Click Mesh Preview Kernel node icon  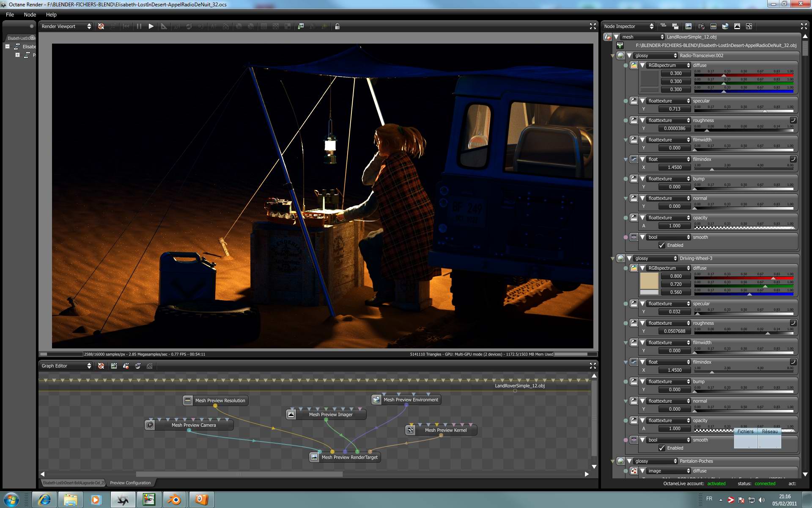(410, 430)
